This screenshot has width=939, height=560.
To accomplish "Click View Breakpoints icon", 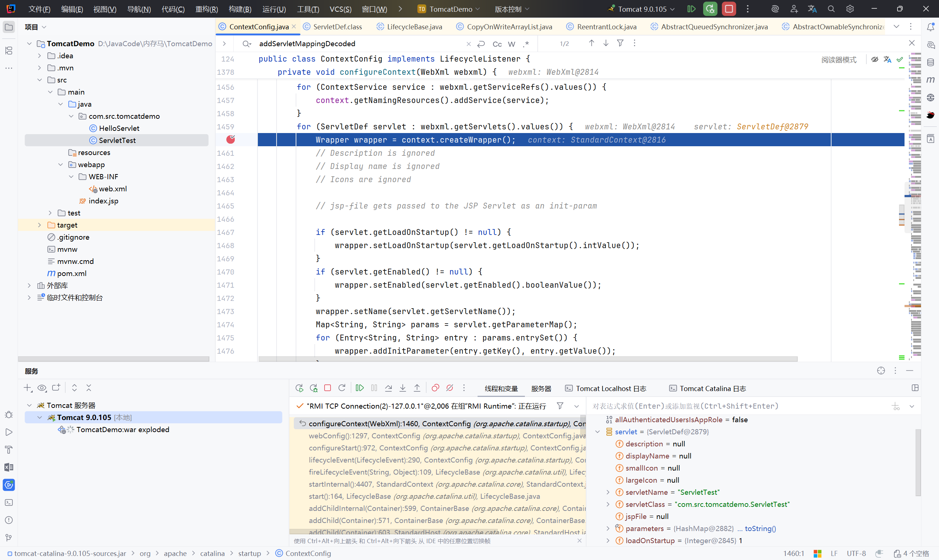I will pos(435,388).
